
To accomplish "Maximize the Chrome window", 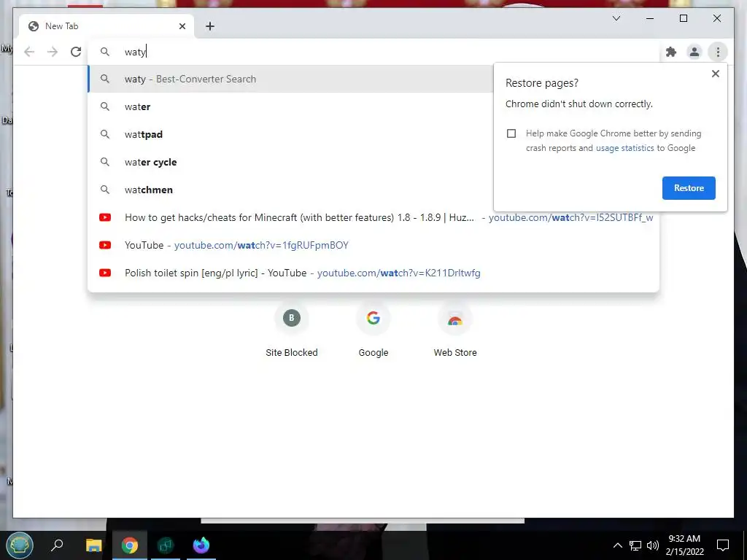I will 683,18.
